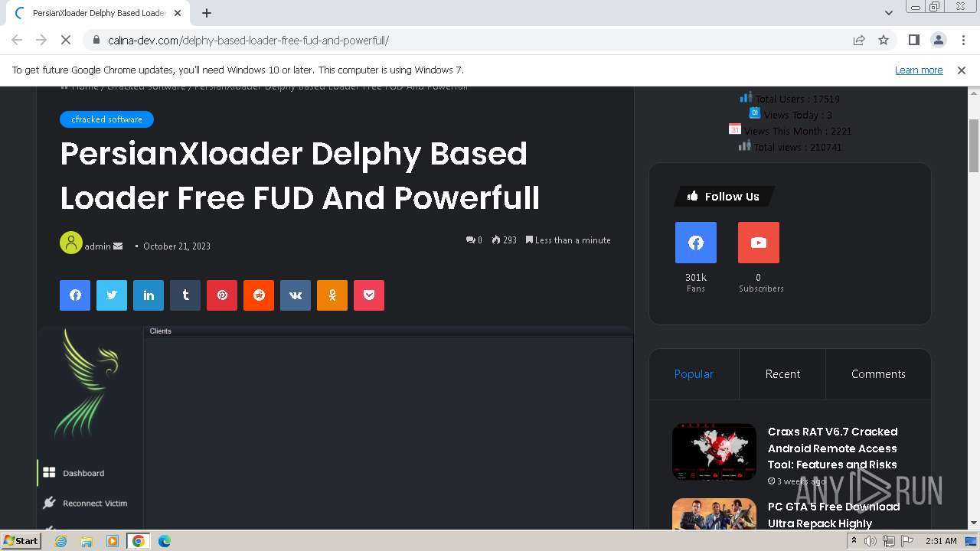The image size is (980, 551).
Task: Open the Craxs RAT V6.7 Cracked article
Action: (832, 448)
